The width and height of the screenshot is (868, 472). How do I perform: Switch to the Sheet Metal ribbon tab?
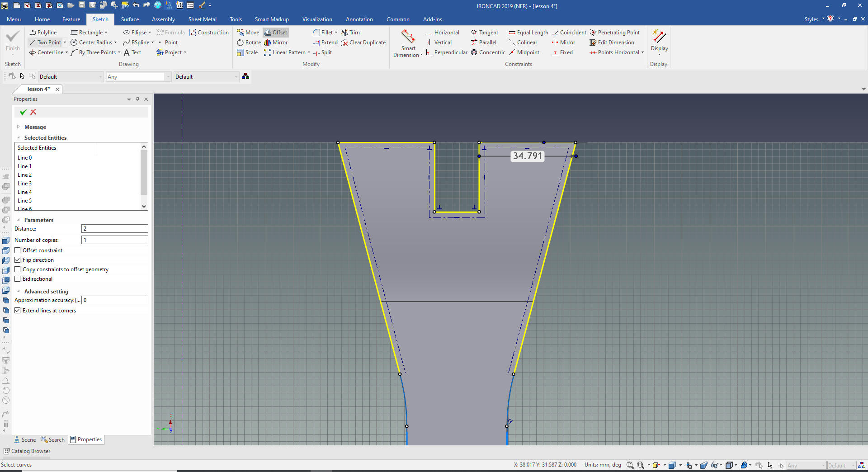[x=202, y=19]
